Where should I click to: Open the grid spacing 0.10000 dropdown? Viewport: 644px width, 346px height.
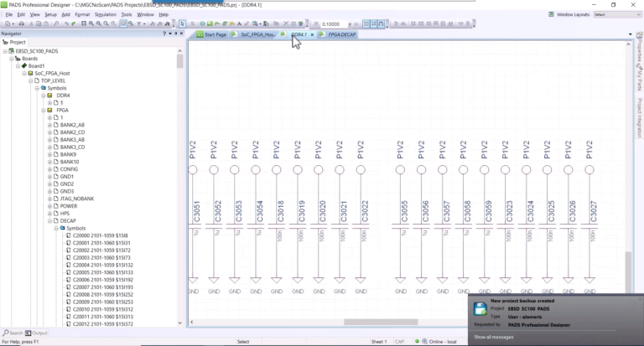pos(350,24)
